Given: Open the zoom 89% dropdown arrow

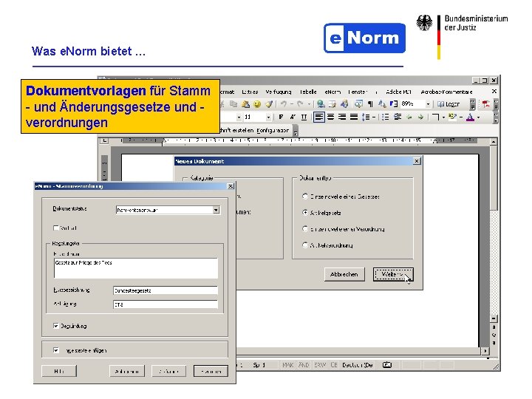Looking at the screenshot, I should click(428, 104).
